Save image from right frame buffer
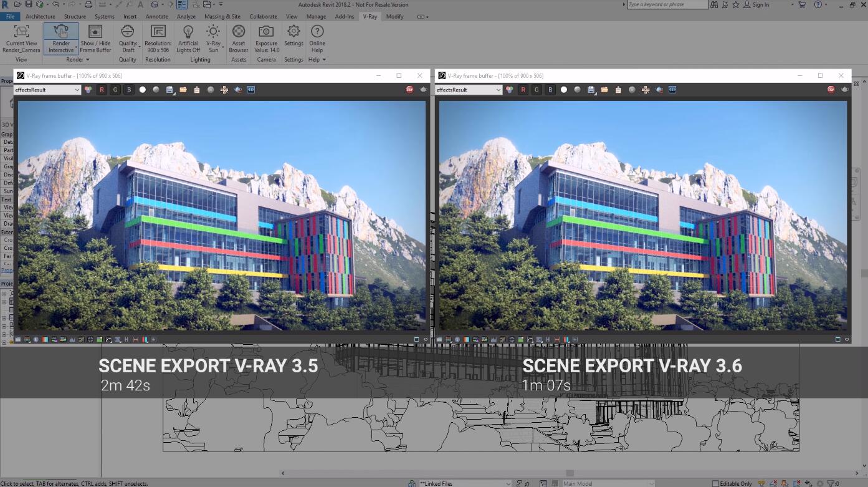 pos(591,90)
